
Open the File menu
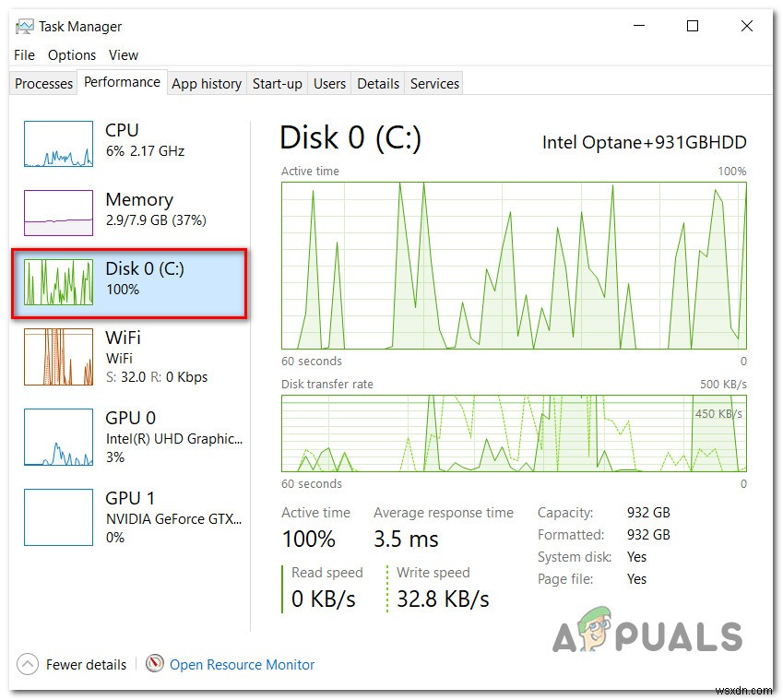23,55
